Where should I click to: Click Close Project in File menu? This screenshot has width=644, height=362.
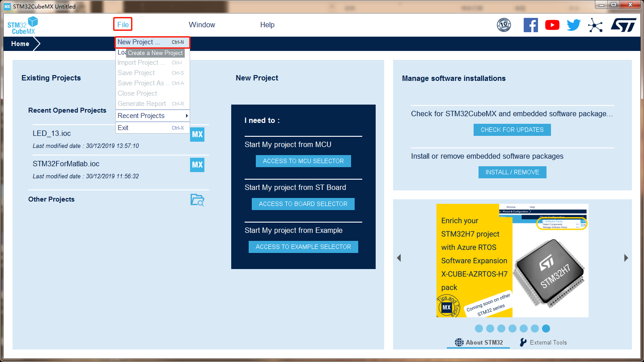pyautogui.click(x=153, y=93)
